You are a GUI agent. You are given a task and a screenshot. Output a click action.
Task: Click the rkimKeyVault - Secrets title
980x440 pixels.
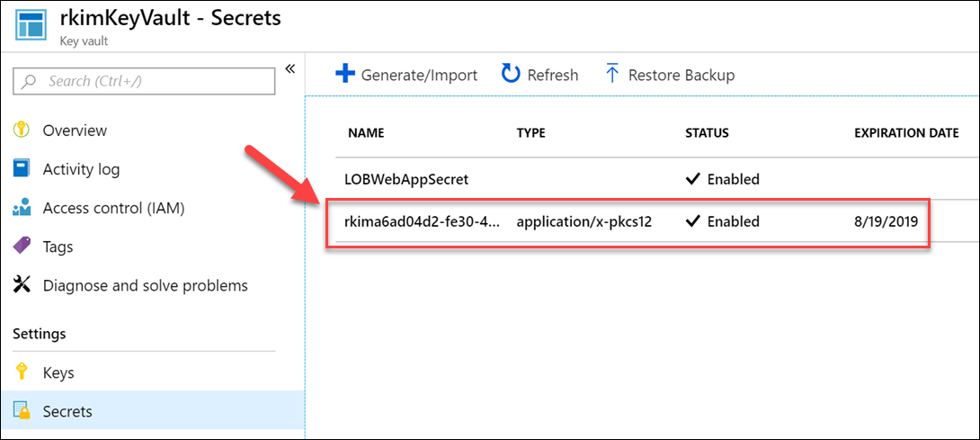(x=170, y=18)
